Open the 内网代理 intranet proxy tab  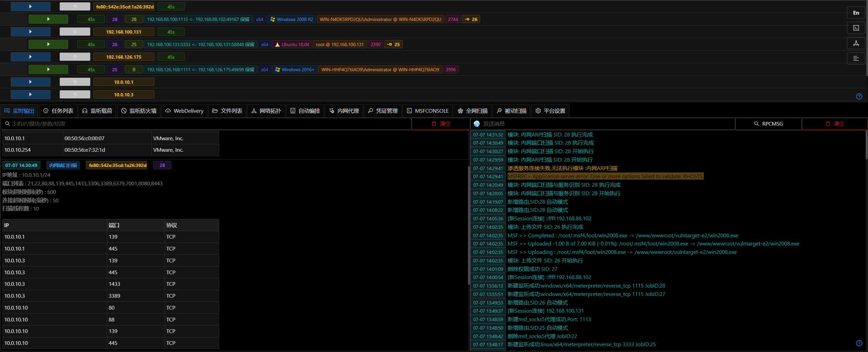click(x=344, y=111)
